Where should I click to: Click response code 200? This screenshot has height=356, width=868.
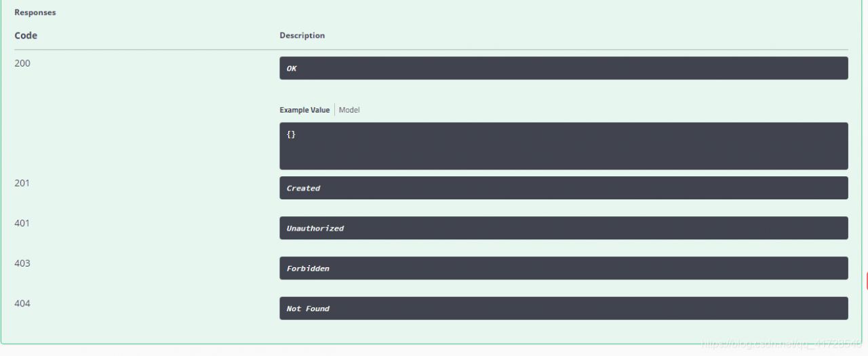pos(22,63)
